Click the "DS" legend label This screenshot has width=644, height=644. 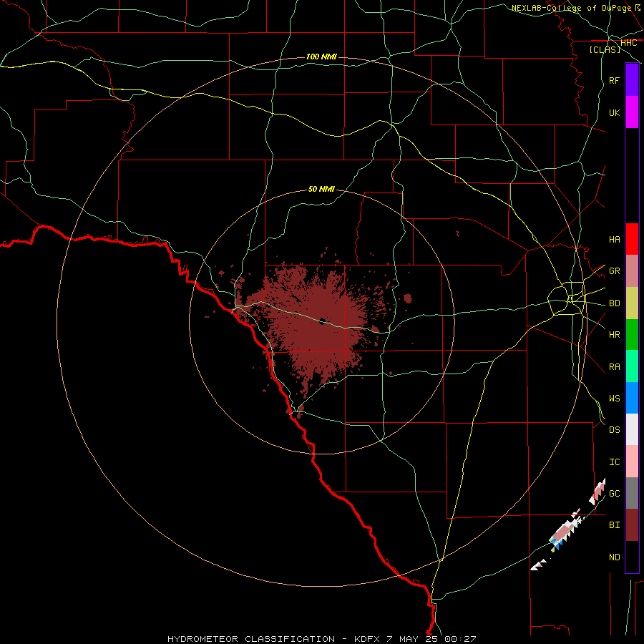click(x=615, y=430)
